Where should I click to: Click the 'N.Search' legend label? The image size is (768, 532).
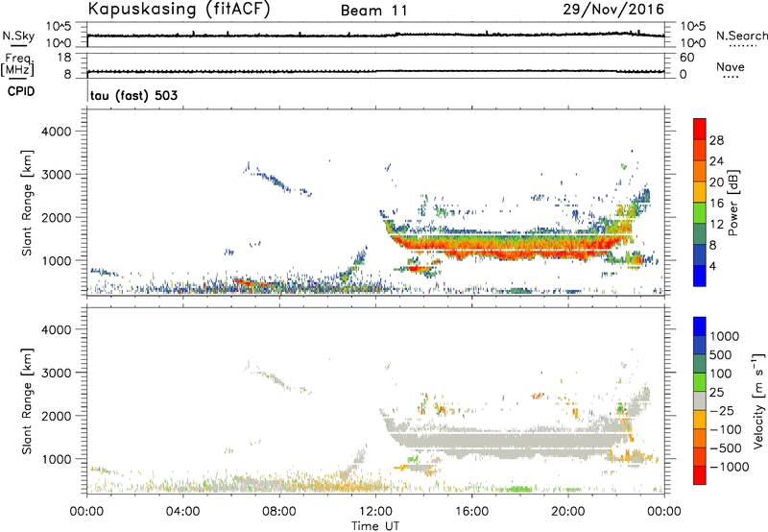pos(741,36)
